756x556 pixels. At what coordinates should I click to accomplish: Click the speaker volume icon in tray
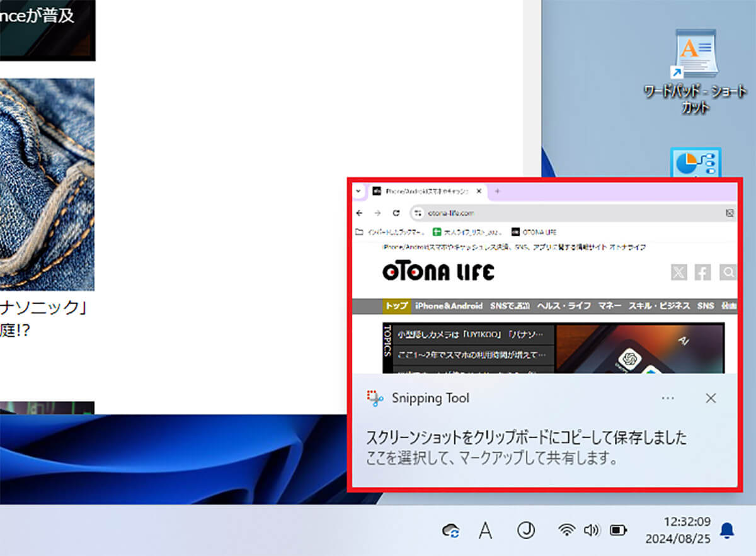pyautogui.click(x=591, y=530)
